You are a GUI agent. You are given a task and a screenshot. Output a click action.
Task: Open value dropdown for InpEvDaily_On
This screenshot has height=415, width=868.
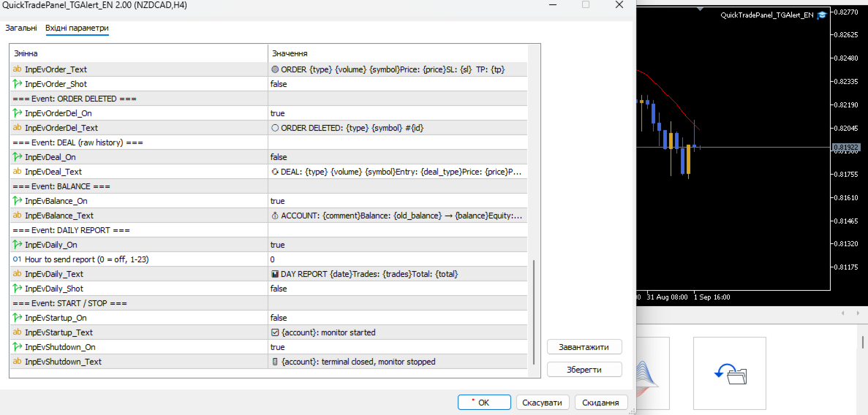(398, 245)
